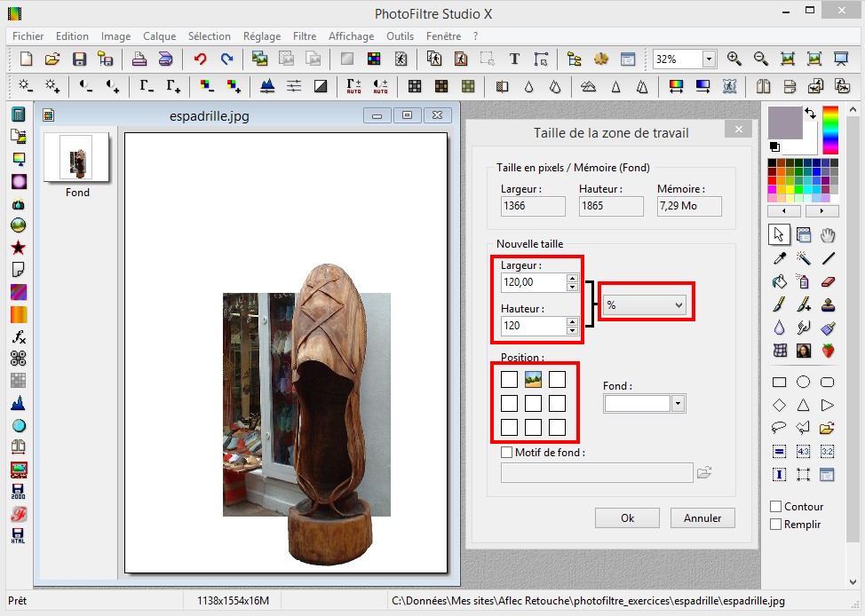
Task: Select the Fond layer thumbnail
Action: pyautogui.click(x=76, y=157)
